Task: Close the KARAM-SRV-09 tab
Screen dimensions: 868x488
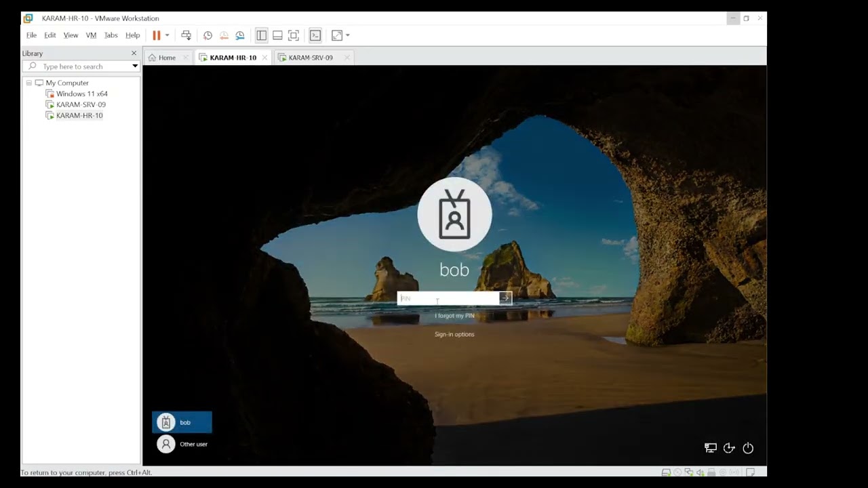Action: (347, 58)
